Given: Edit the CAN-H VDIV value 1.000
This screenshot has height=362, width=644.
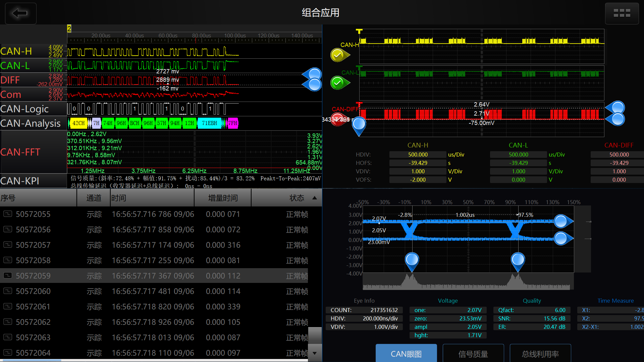Looking at the screenshot, I should [x=418, y=171].
